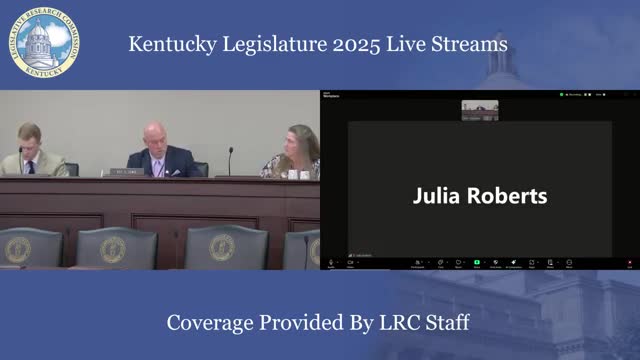Click the committee room video feed
This screenshot has width=640, height=360.
160,180
